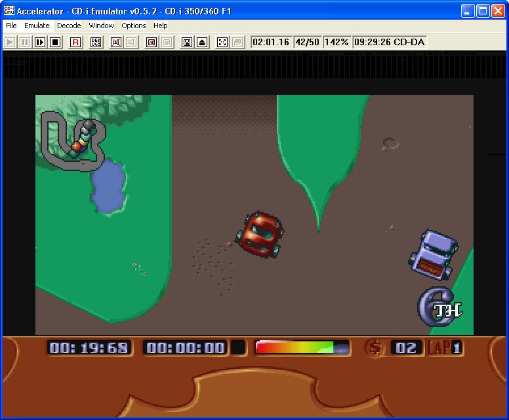The width and height of the screenshot is (509, 420).
Task: Open the File menu
Action: (x=11, y=26)
